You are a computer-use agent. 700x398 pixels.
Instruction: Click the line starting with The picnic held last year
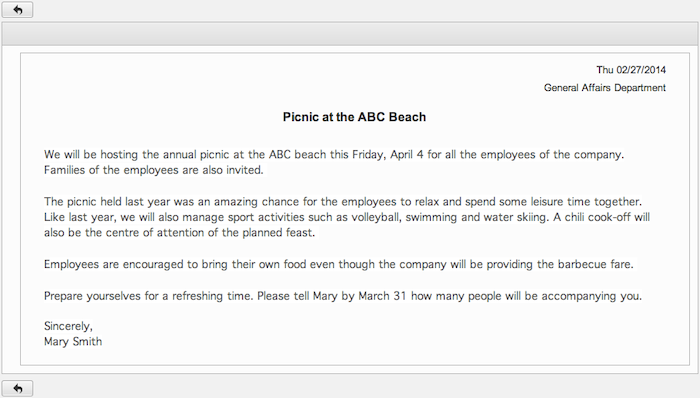(343, 202)
